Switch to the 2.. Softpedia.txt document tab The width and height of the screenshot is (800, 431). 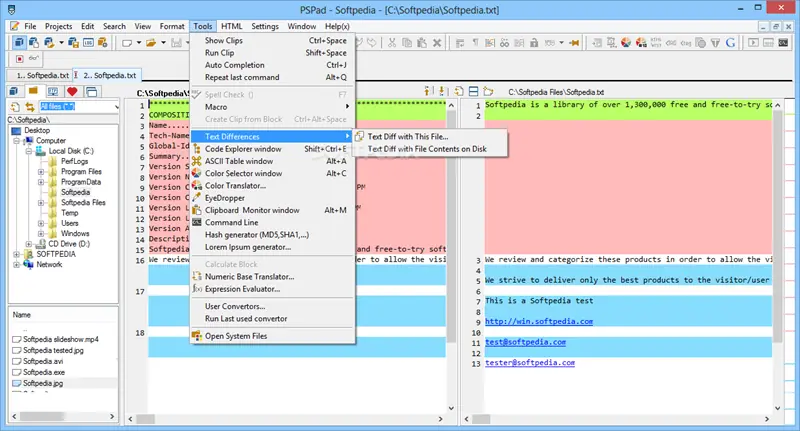(x=109, y=75)
